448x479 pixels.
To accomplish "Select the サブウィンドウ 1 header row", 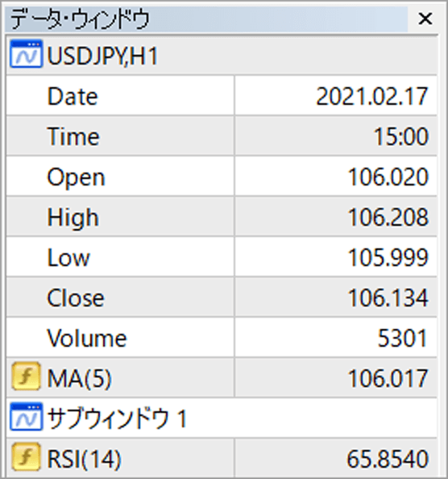I will (x=222, y=417).
